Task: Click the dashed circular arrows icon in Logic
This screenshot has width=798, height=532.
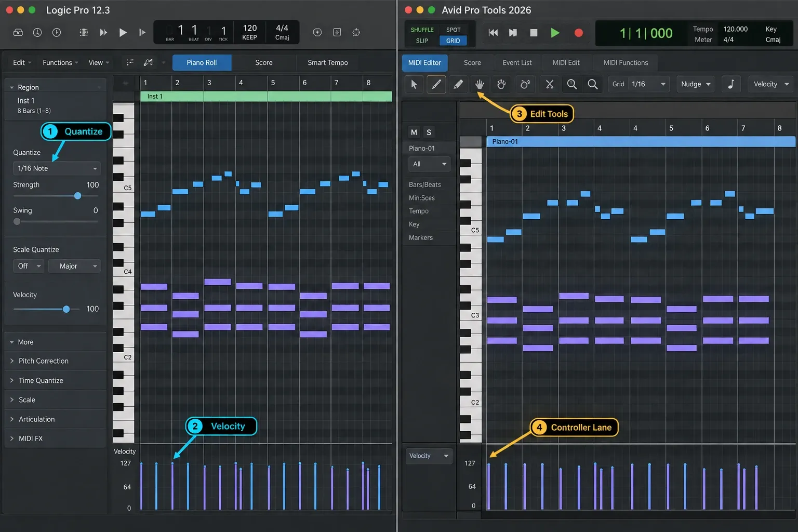Action: 356,32
